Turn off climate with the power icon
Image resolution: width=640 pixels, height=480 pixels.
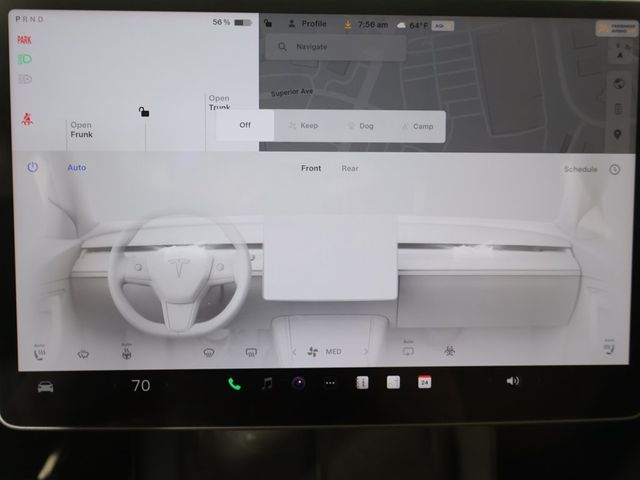click(33, 167)
